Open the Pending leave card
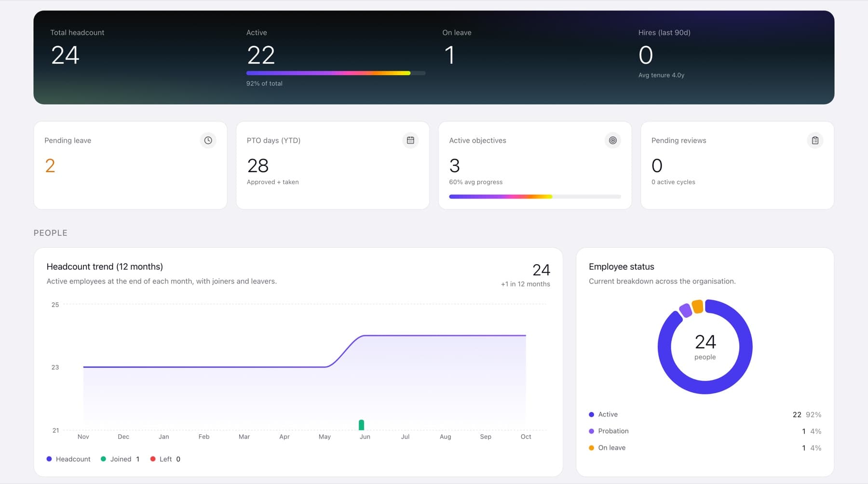Viewport: 868px width, 484px height. 130,165
